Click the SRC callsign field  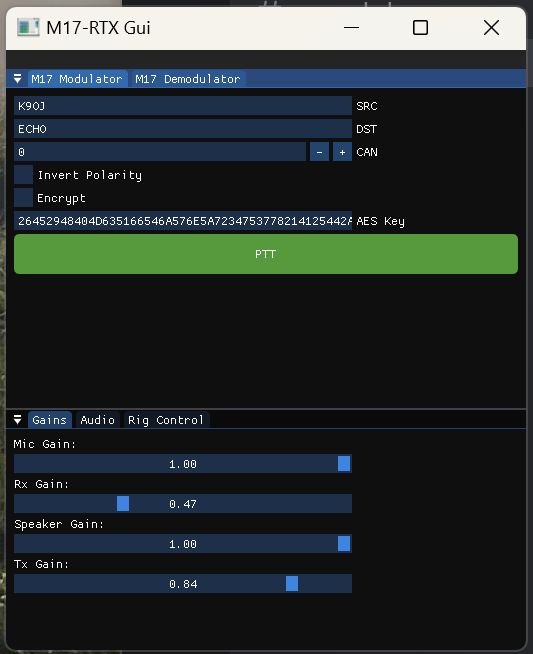tap(183, 106)
